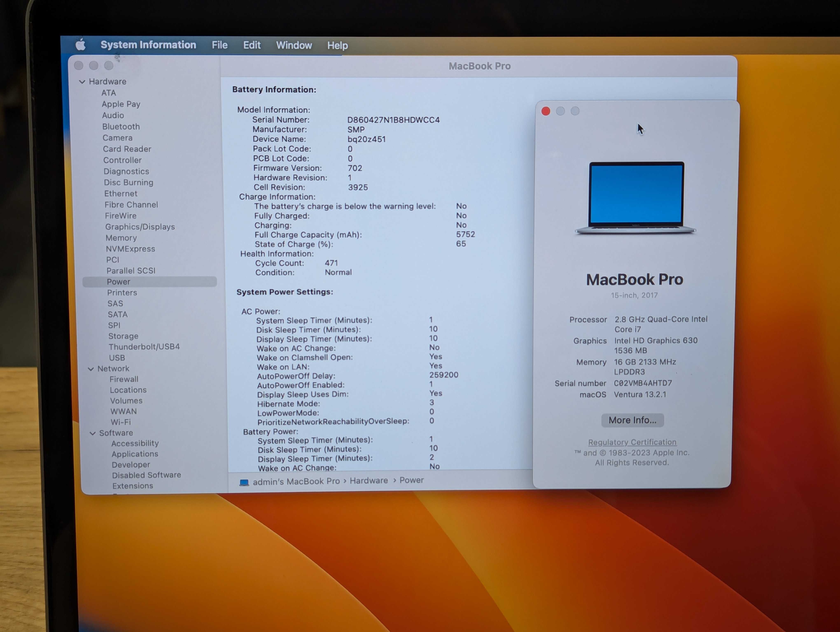Open the Regulatory Certification link
Image resolution: width=840 pixels, height=632 pixels.
click(x=632, y=442)
